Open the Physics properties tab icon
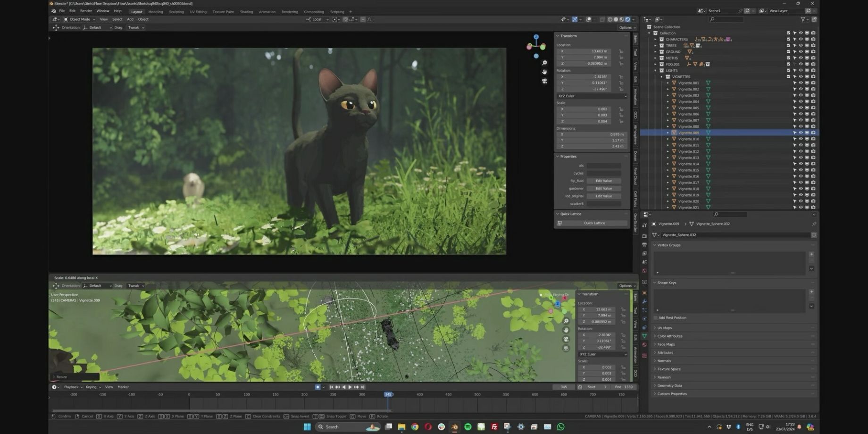Image resolution: width=868 pixels, height=434 pixels. (644, 318)
